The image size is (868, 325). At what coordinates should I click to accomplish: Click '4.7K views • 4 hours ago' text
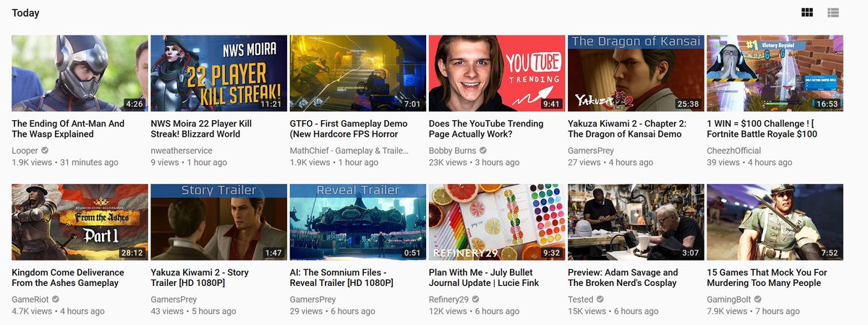coord(58,312)
